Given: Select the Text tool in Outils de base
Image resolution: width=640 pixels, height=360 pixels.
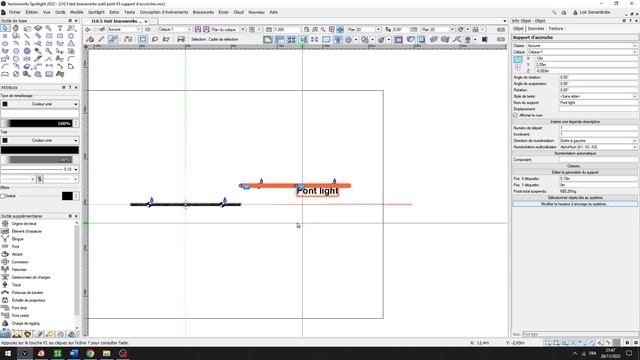Looking at the screenshot, I should tap(60, 28).
